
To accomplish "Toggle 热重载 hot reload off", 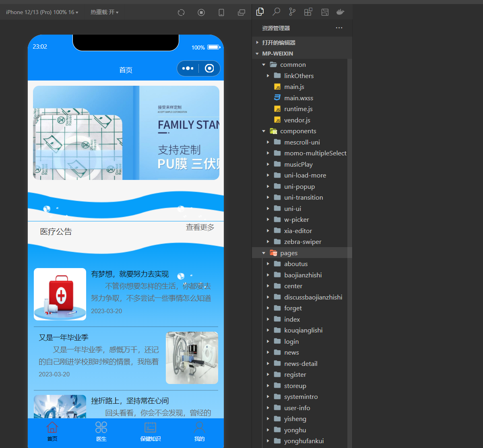I will 104,12.
